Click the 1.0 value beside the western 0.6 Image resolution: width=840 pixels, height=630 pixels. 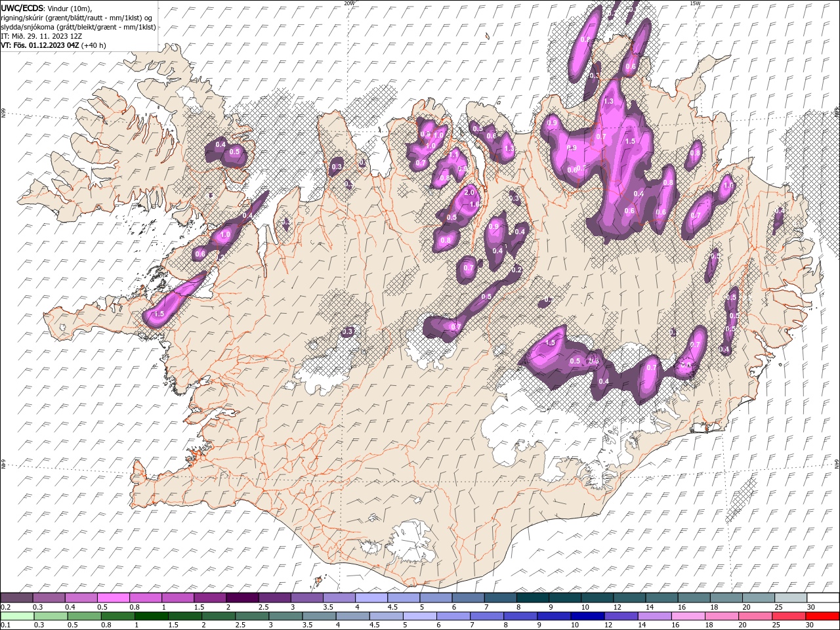pyautogui.click(x=225, y=234)
